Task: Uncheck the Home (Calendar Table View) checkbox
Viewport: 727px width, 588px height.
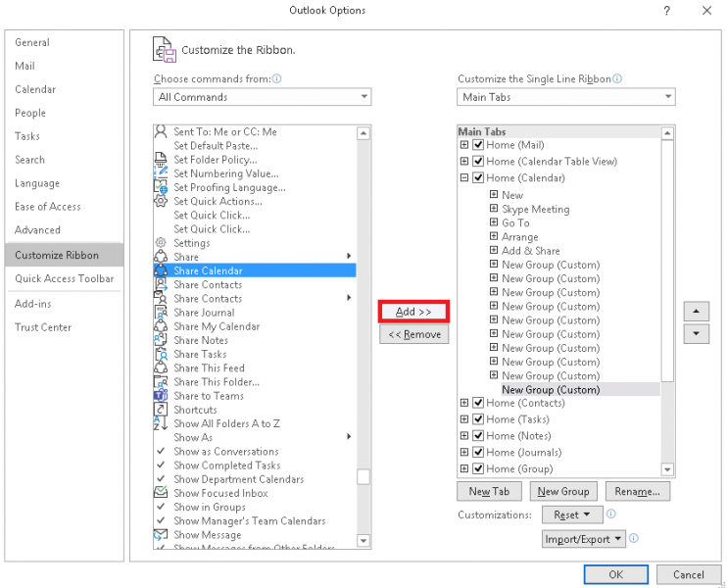Action: tap(478, 162)
